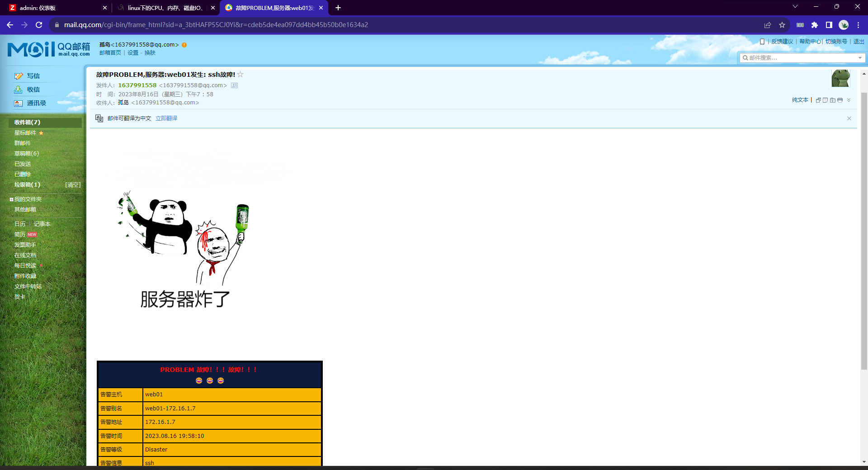Open 发票助手 invoice assistant
Image resolution: width=868 pixels, height=470 pixels.
25,245
